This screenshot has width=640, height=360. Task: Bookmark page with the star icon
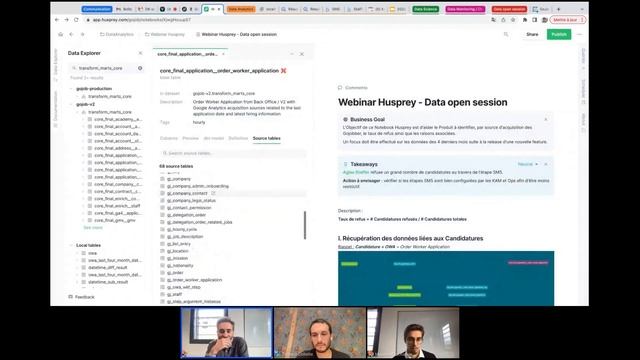513,20
